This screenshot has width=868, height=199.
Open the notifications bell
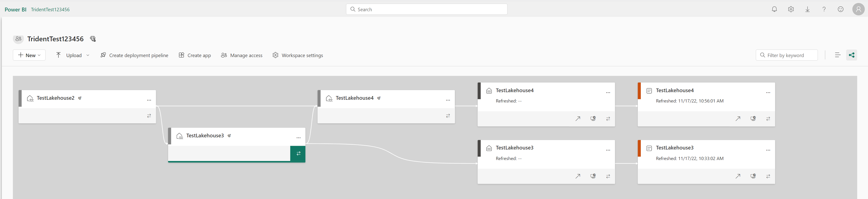774,9
